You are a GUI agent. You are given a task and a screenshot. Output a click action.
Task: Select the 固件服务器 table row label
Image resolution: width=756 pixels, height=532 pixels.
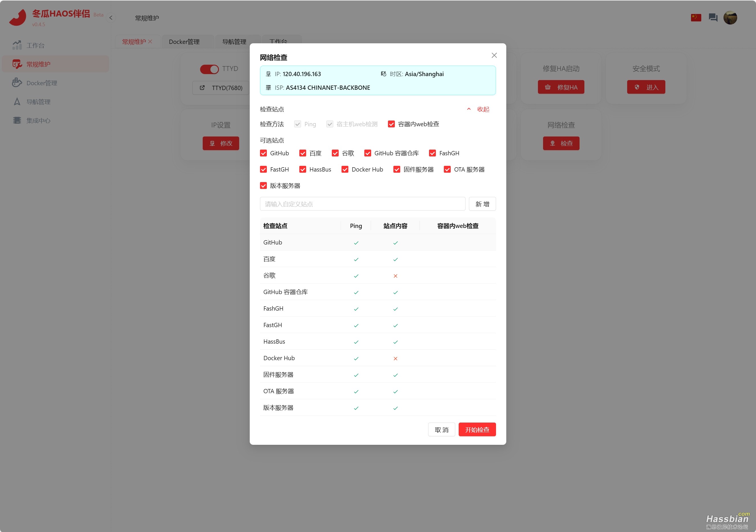(278, 375)
